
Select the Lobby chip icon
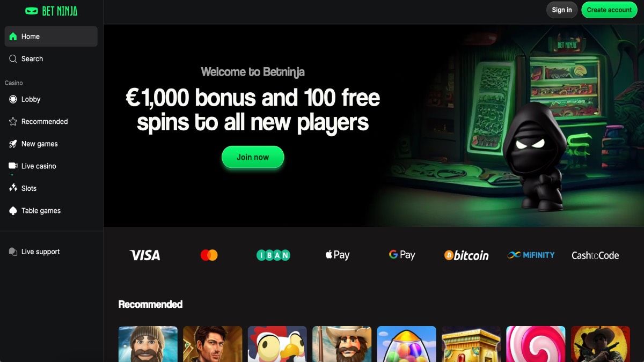point(13,99)
